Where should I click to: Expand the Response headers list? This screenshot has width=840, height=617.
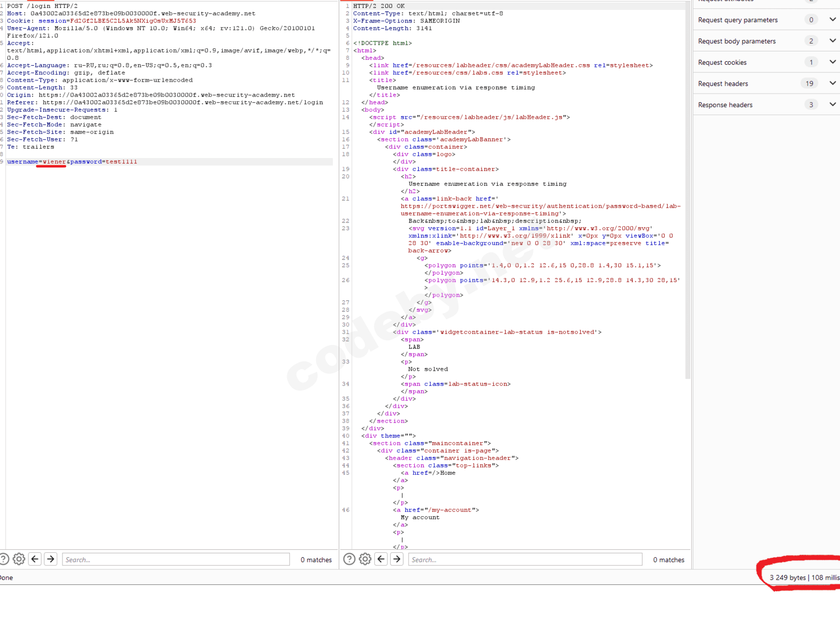[x=832, y=104]
